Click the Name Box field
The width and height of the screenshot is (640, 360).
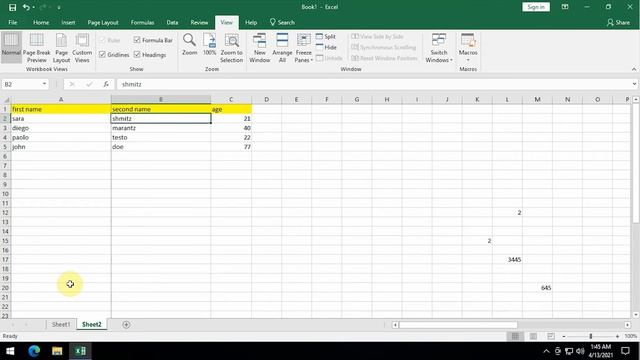coord(22,84)
